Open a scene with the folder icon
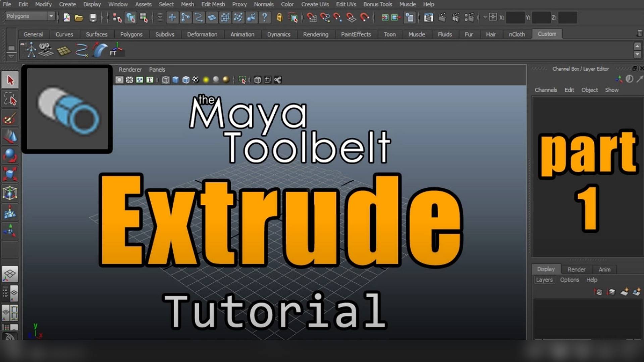Screen dimensions: 644x362 (x=79, y=17)
